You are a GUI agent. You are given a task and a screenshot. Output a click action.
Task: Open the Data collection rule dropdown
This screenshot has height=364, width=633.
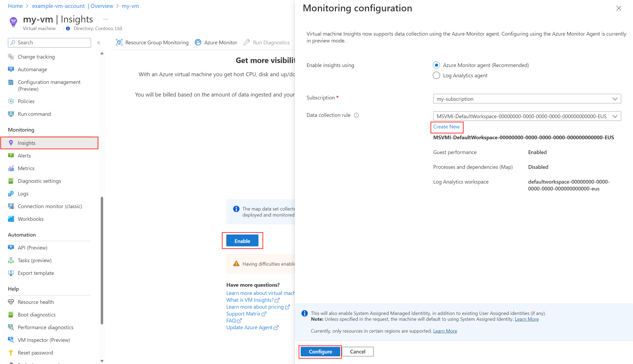(527, 116)
